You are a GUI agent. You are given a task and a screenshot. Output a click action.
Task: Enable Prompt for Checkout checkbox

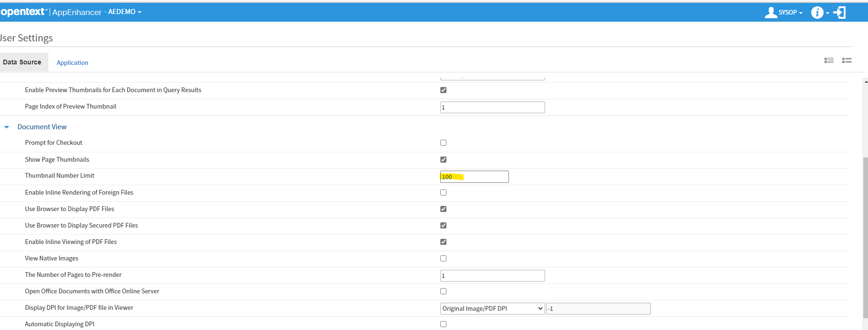pos(443,143)
